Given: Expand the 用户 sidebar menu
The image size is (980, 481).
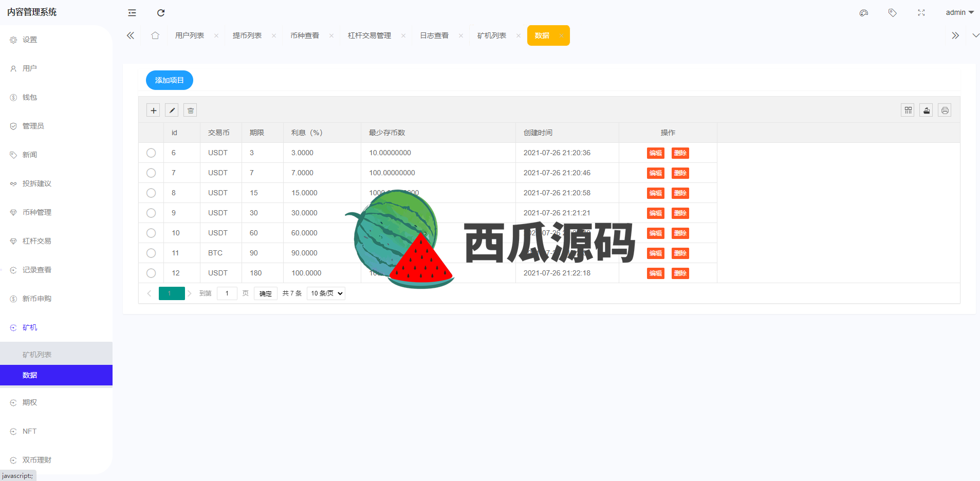Looking at the screenshot, I should point(56,68).
